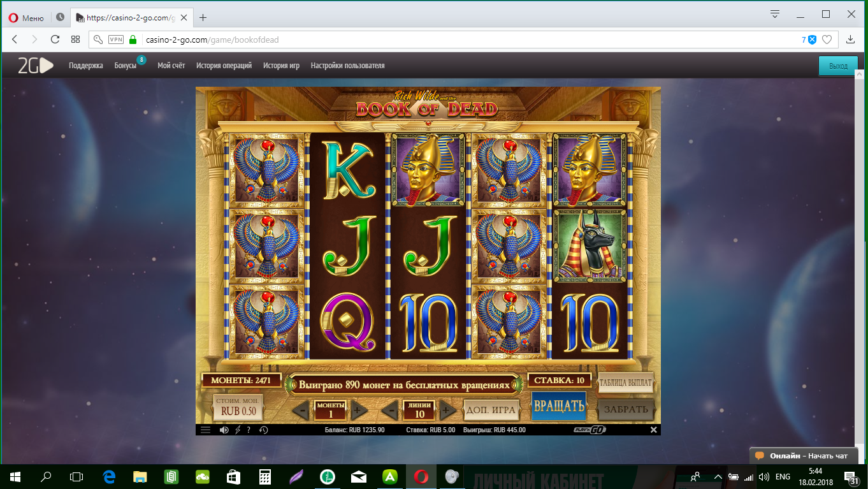Open system volume tray icon

763,476
